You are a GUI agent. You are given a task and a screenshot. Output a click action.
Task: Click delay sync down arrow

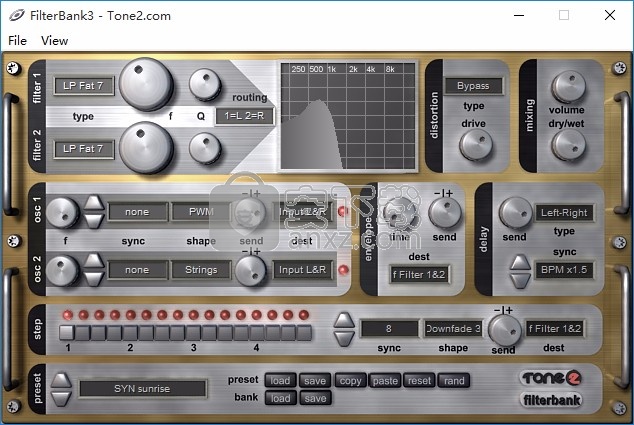coord(520,280)
